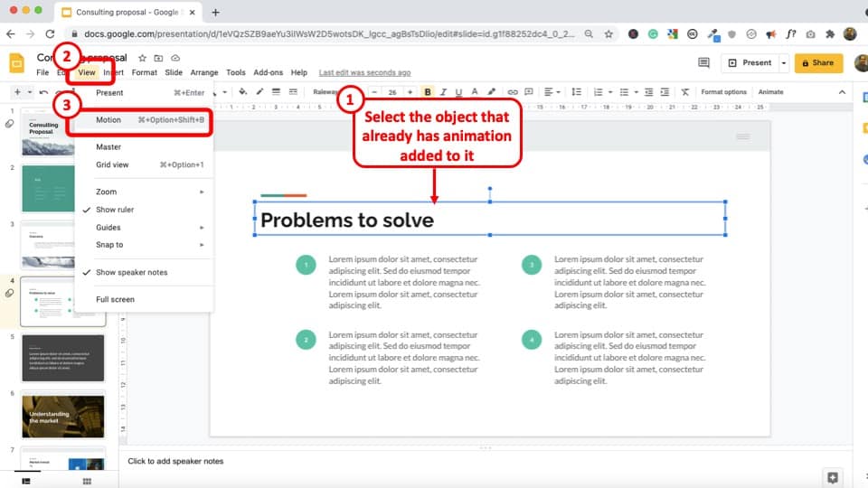Image resolution: width=868 pixels, height=488 pixels.
Task: Open border weight lines icon
Action: coord(276,92)
